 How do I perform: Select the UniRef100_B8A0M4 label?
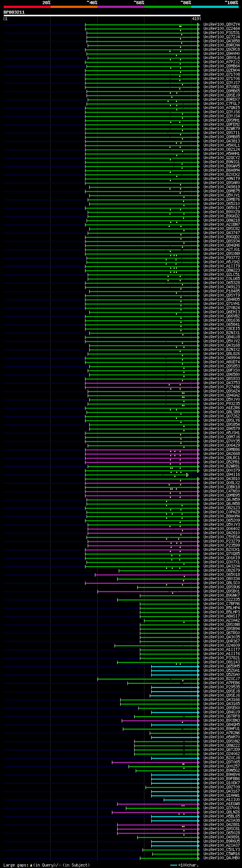(222, 516)
